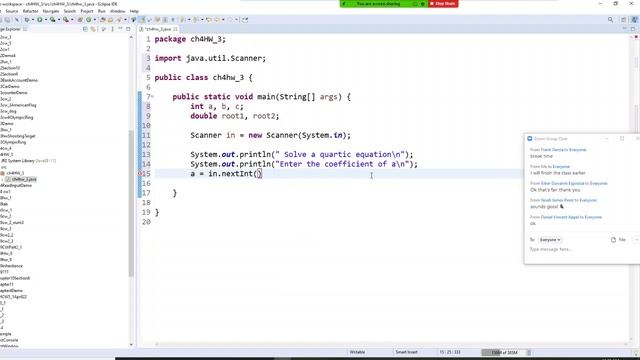Screen dimensions: 640x360
Task: Click the Debug bug icon in toolbar
Action: 27,20
